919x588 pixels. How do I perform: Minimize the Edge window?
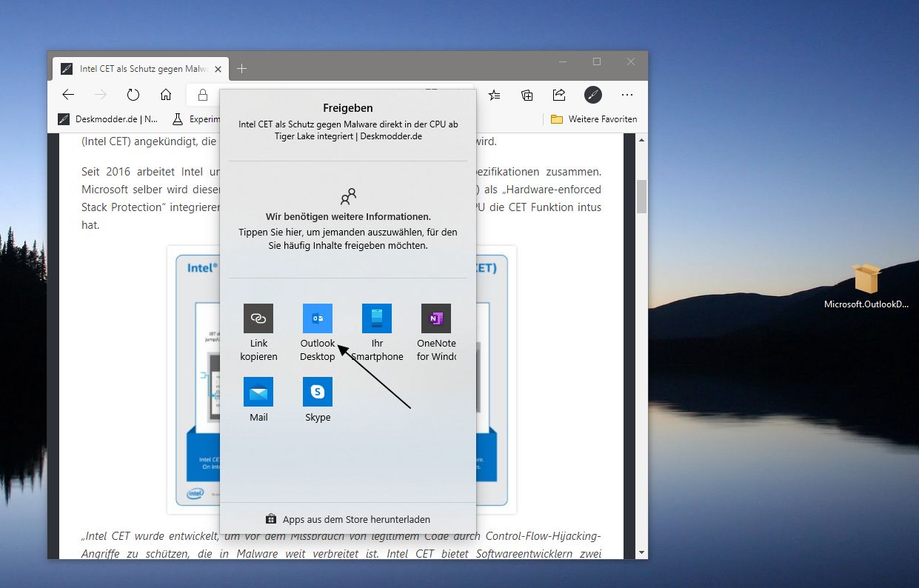click(563, 61)
